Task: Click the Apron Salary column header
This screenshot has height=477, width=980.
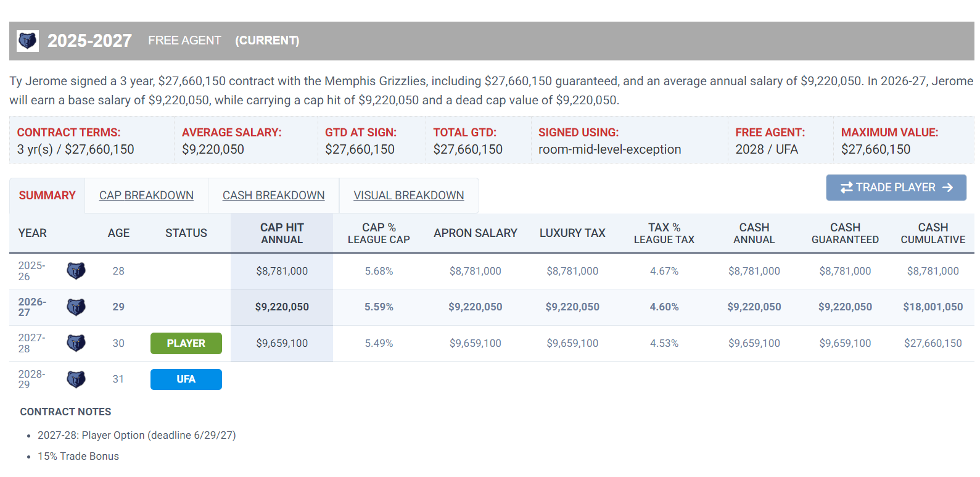Action: (476, 233)
